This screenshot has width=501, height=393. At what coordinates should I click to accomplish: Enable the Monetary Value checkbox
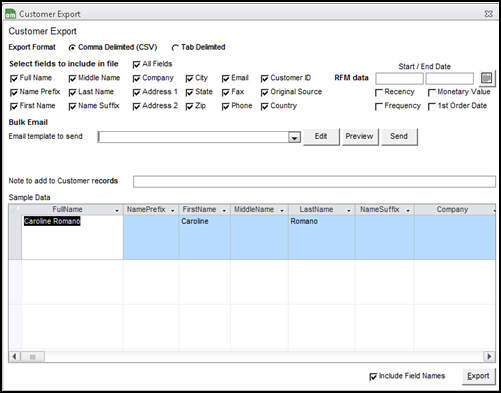[x=432, y=92]
